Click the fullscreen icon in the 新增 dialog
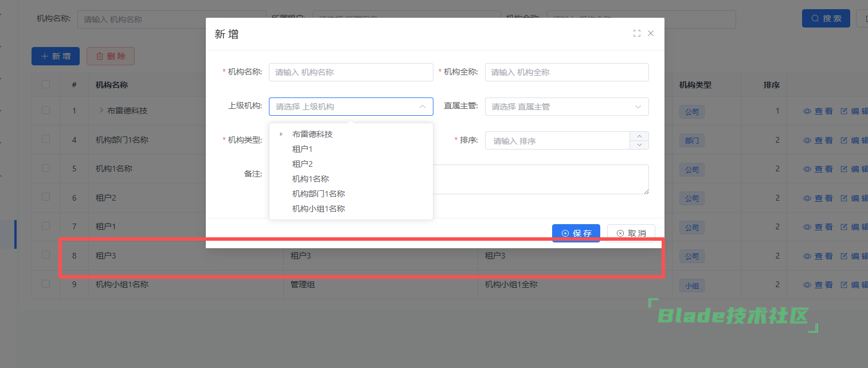 636,33
